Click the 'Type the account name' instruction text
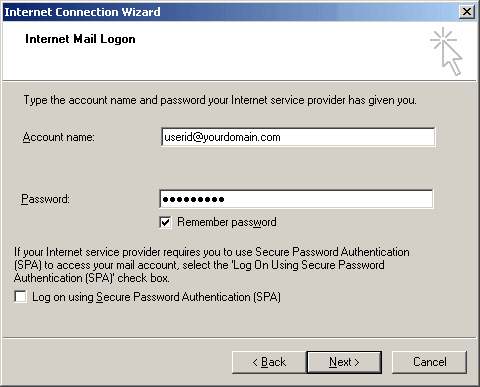The width and height of the screenshot is (480, 387). [x=220, y=100]
